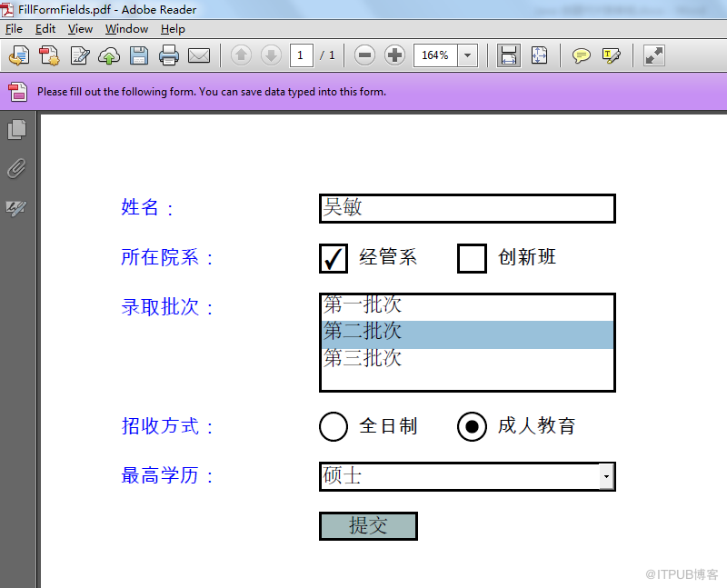Click the Zoom out minus icon
727x588 pixels.
[x=364, y=55]
